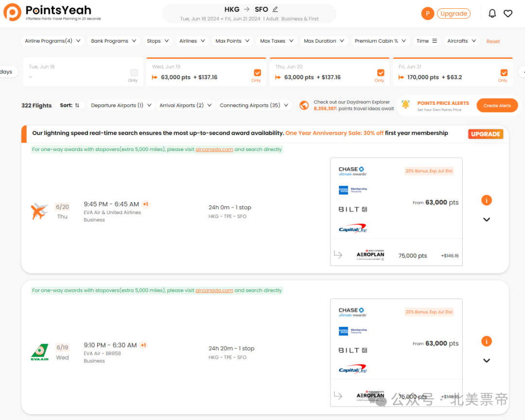Screen dimensions: 525x420
Task: Click the Upgrade button in the header
Action: [x=454, y=14]
